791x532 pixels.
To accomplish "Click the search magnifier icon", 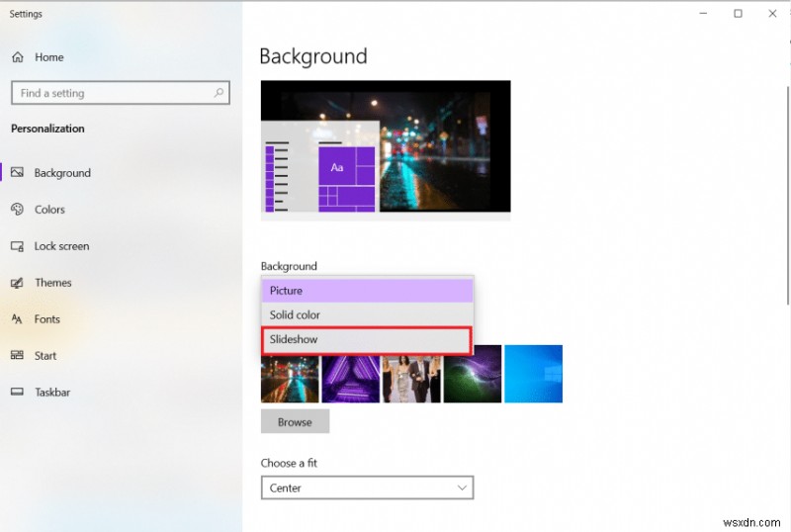I will (x=219, y=93).
